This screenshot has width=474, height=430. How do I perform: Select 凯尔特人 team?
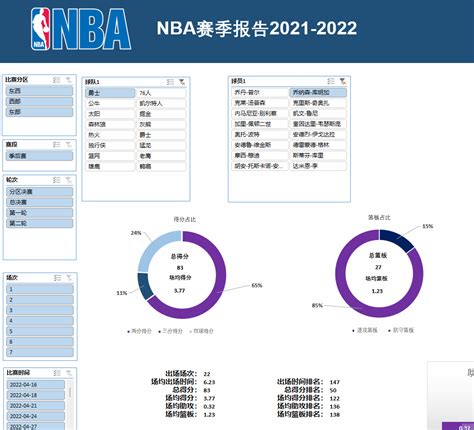pos(161,103)
